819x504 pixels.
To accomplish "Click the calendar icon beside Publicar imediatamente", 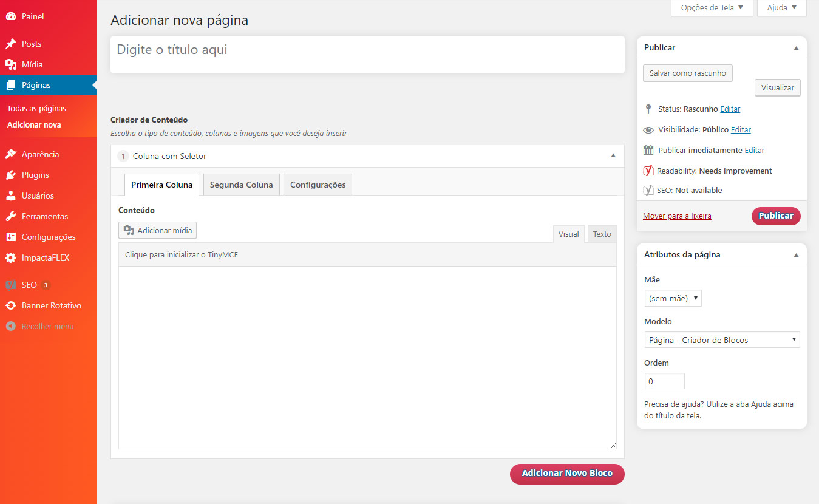I will point(648,150).
